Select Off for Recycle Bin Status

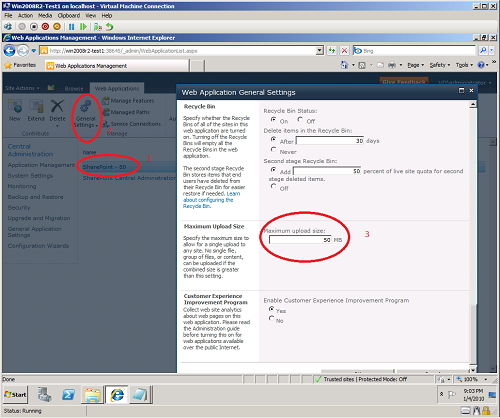[300, 119]
